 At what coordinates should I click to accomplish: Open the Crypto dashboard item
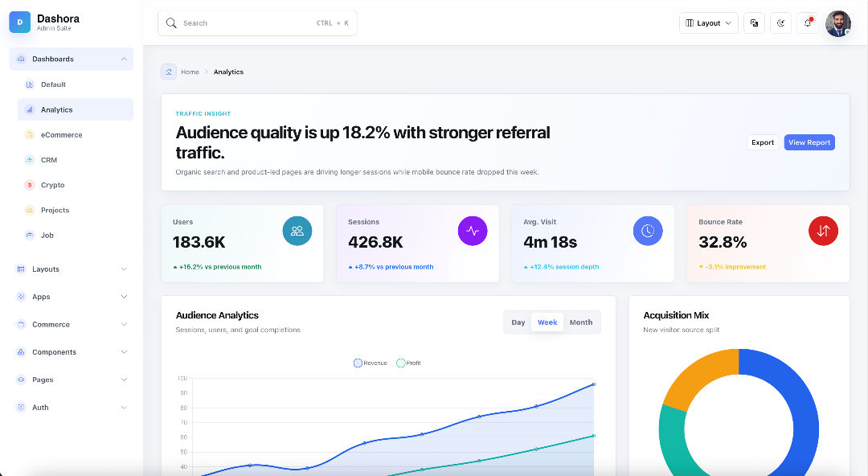point(76,185)
